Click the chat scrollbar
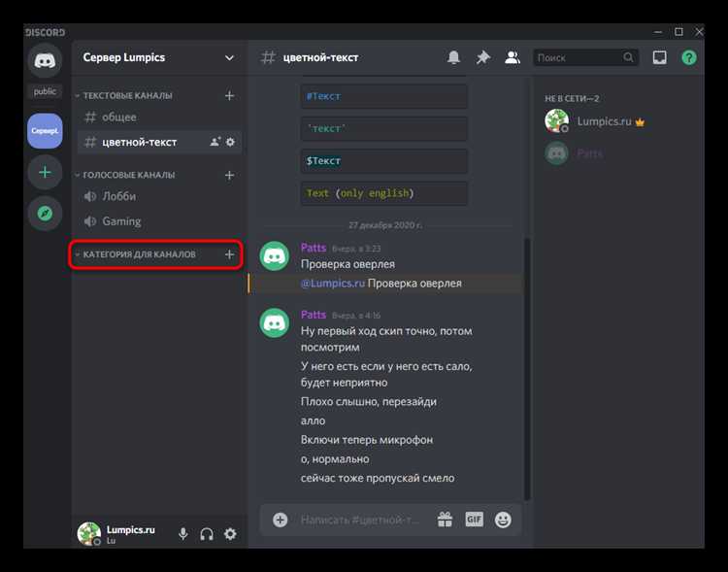The height and width of the screenshot is (572, 728). point(526,369)
